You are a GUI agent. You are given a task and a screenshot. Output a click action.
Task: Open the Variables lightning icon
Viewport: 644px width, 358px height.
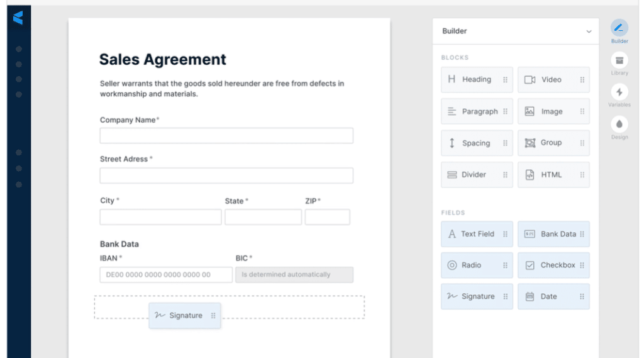click(x=619, y=92)
